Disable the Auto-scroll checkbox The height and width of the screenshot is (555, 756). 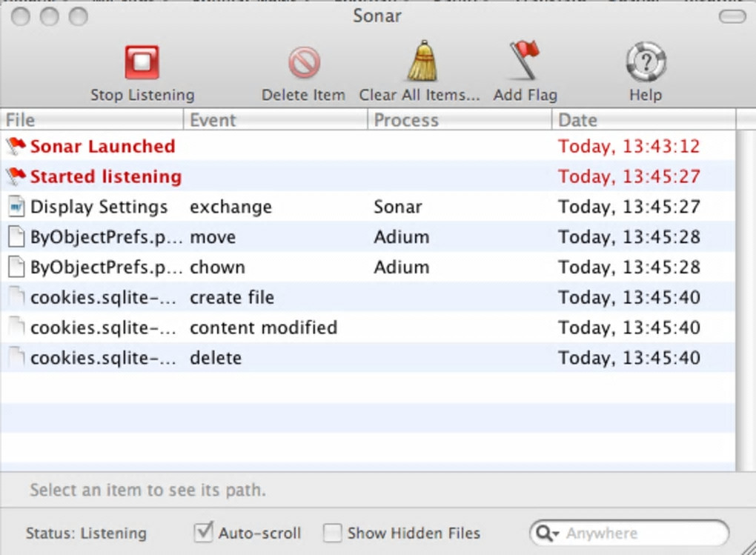pos(203,533)
